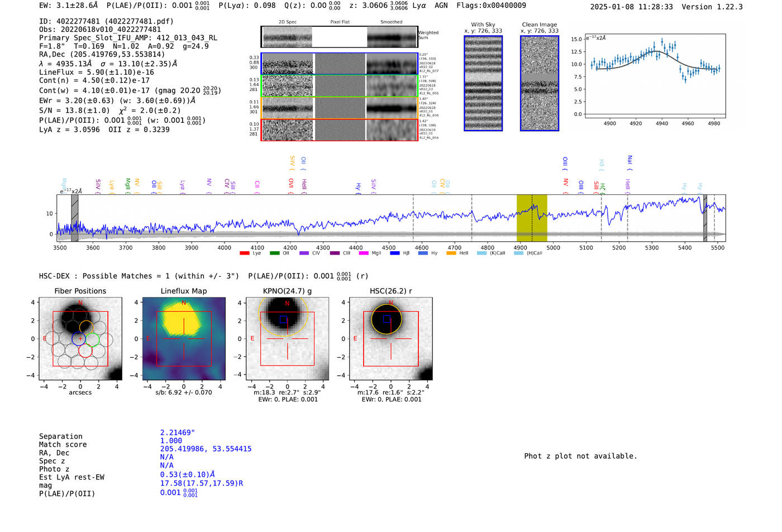Select the orange-bordered fiber 2D spectrum row

(x=340, y=108)
